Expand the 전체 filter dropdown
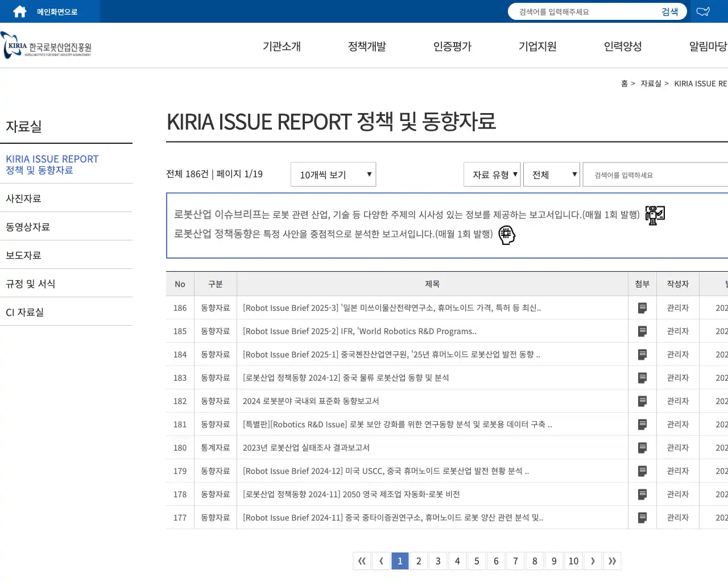The width and height of the screenshot is (728, 582). 551,174
